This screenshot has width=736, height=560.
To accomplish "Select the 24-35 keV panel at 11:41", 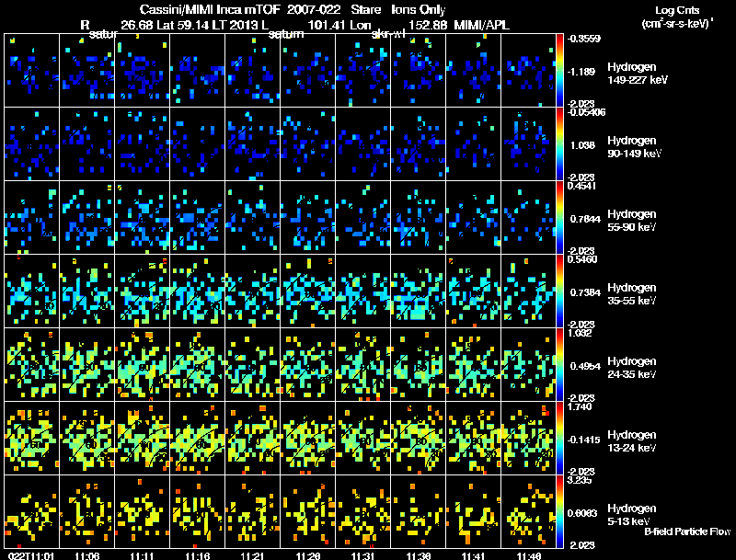I will pos(473,365).
